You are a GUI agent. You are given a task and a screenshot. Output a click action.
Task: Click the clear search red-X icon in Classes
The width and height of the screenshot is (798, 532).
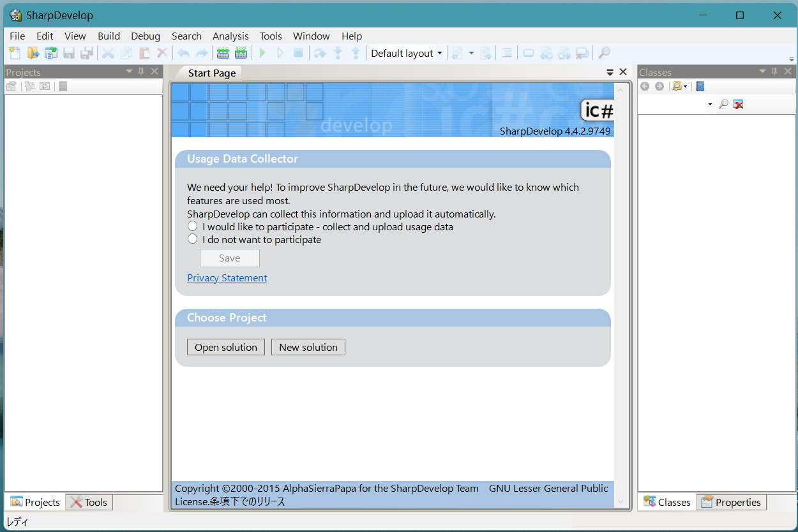(738, 104)
